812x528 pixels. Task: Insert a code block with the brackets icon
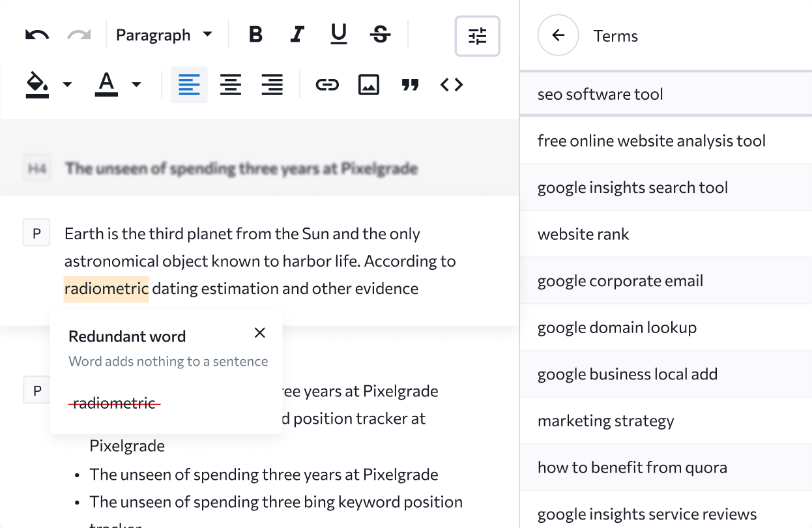tap(452, 85)
